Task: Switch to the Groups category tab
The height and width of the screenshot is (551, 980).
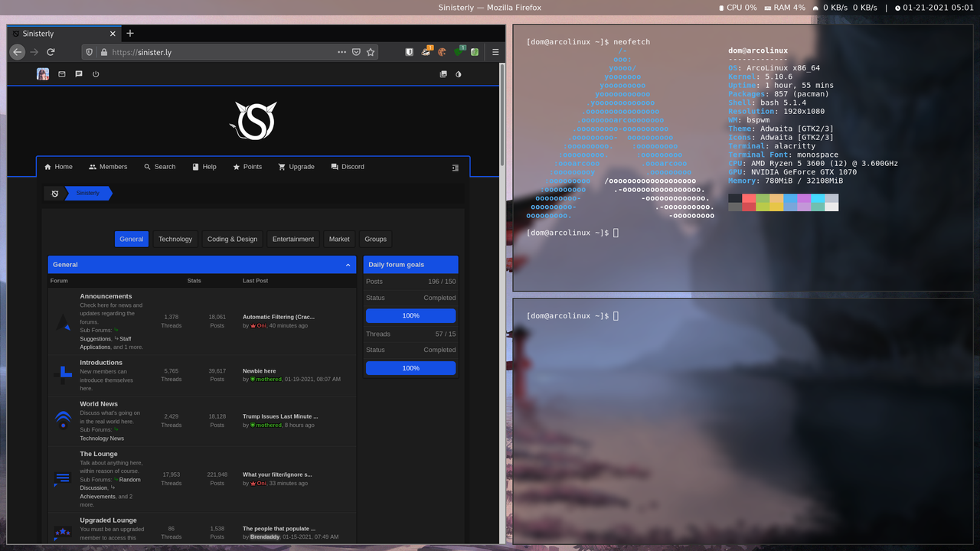Action: 376,239
